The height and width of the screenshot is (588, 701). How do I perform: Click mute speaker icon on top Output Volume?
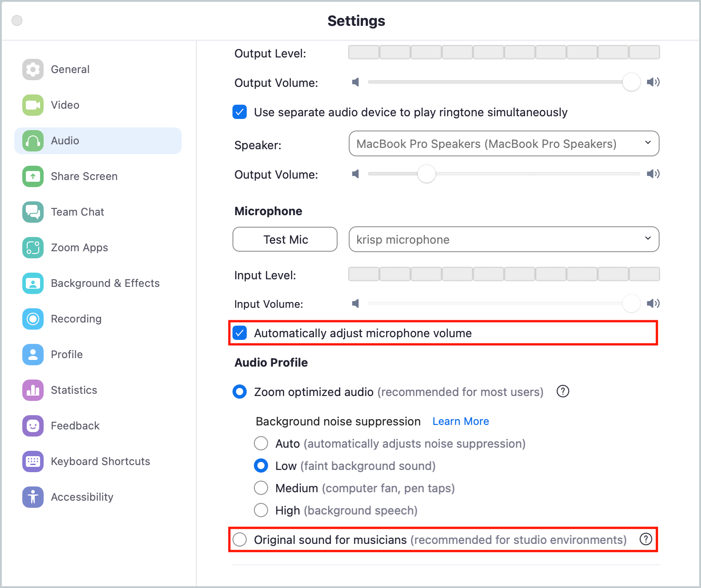click(x=355, y=82)
